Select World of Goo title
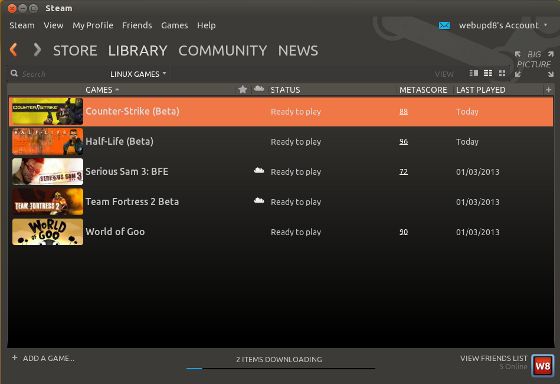The height and width of the screenshot is (384, 560). point(115,231)
